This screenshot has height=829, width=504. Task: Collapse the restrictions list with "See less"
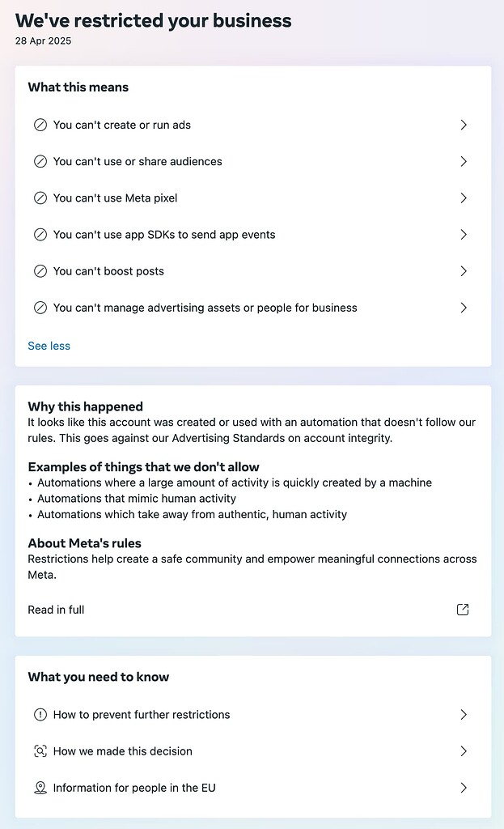(49, 346)
